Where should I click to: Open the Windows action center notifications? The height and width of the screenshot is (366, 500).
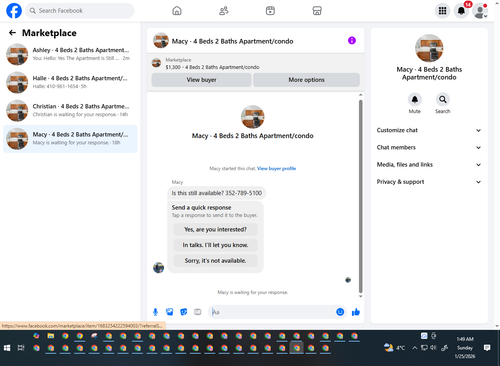487,348
